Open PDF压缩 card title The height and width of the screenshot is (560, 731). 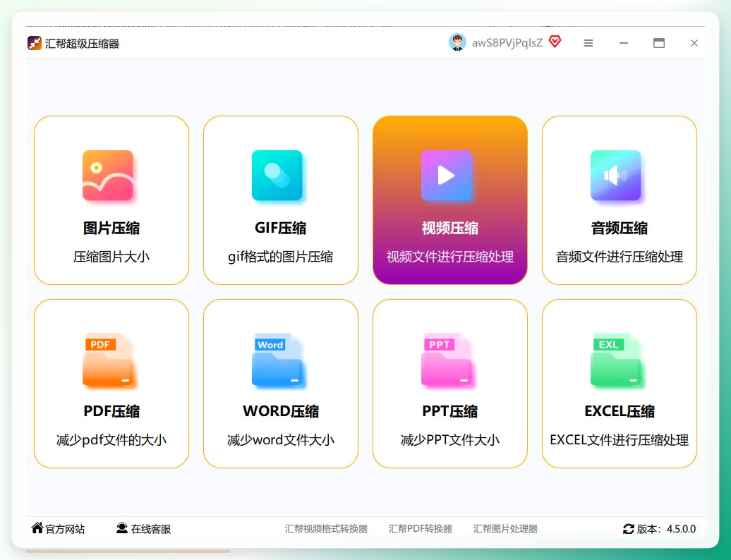pos(111,411)
